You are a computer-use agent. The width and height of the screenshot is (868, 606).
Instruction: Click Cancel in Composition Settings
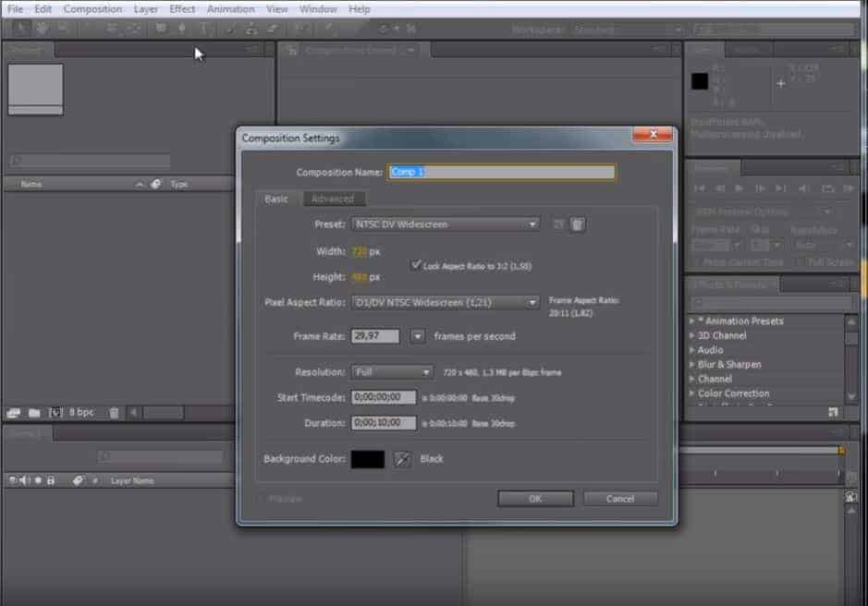[620, 499]
